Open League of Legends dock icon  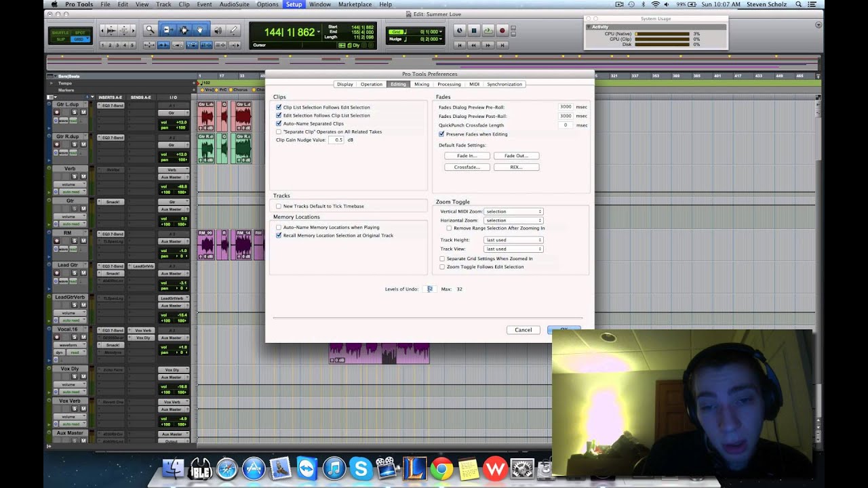click(414, 469)
